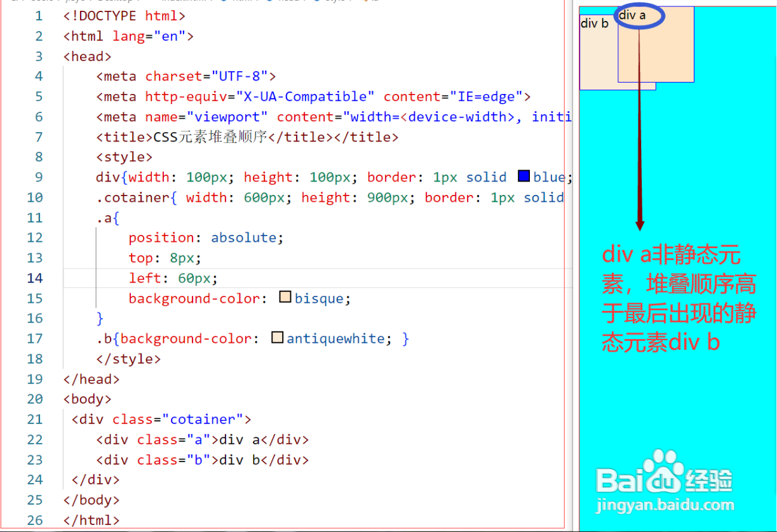The height and width of the screenshot is (532, 777).
Task: Open the bisque color swatch picker
Action: point(285,297)
